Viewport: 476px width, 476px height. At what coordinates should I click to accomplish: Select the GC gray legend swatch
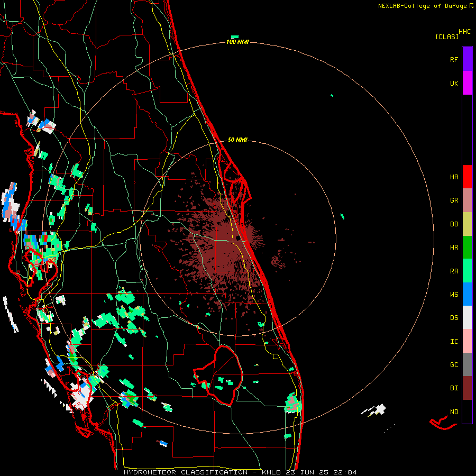click(x=467, y=364)
